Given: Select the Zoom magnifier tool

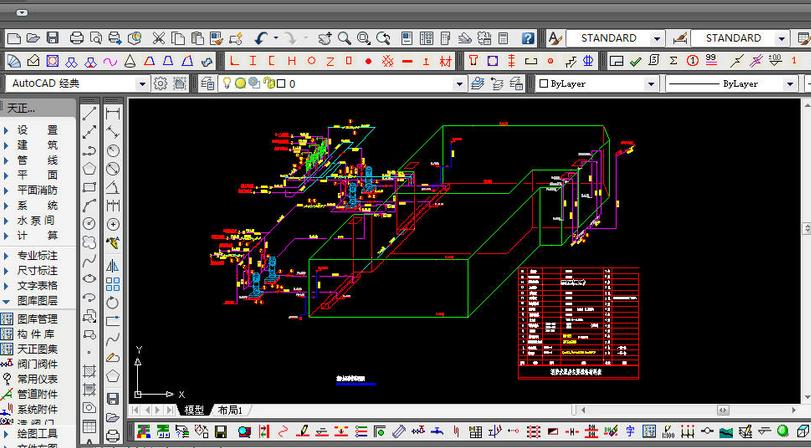Looking at the screenshot, I should pyautogui.click(x=344, y=38).
